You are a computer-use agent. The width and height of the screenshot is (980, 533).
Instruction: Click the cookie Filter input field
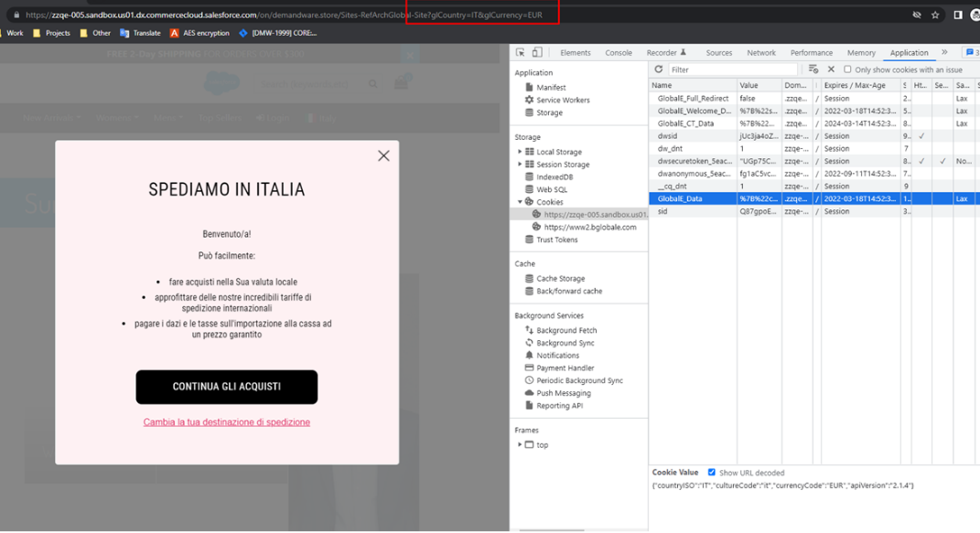732,69
